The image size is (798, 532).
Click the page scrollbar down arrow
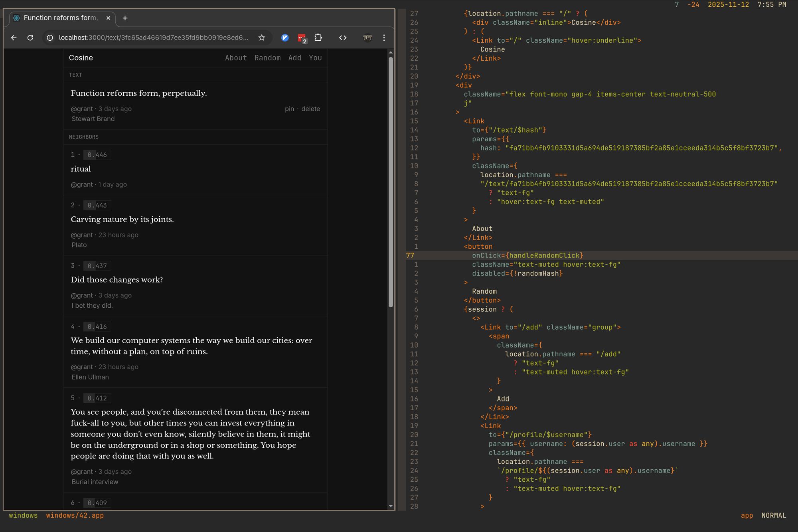pyautogui.click(x=391, y=506)
